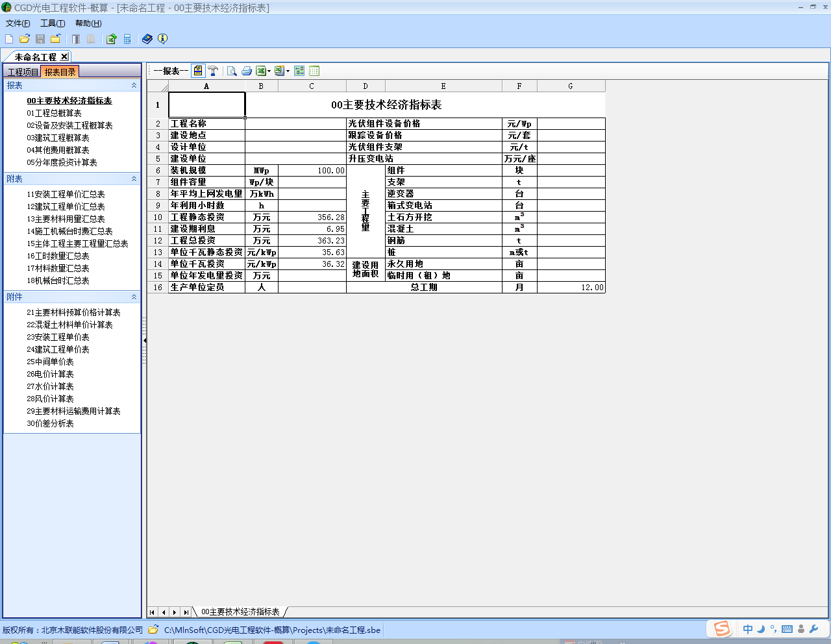Go to last sheet navigation arrow

coord(186,612)
